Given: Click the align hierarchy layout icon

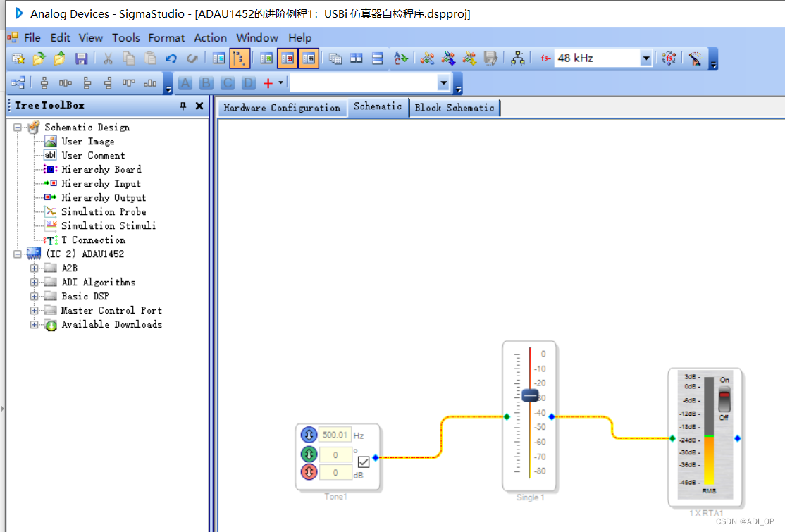Looking at the screenshot, I should 18,83.
